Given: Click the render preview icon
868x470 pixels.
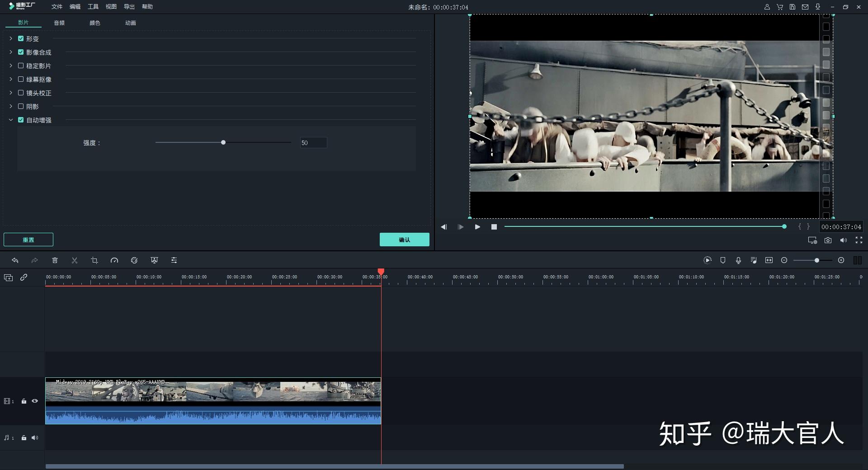Looking at the screenshot, I should coord(708,260).
